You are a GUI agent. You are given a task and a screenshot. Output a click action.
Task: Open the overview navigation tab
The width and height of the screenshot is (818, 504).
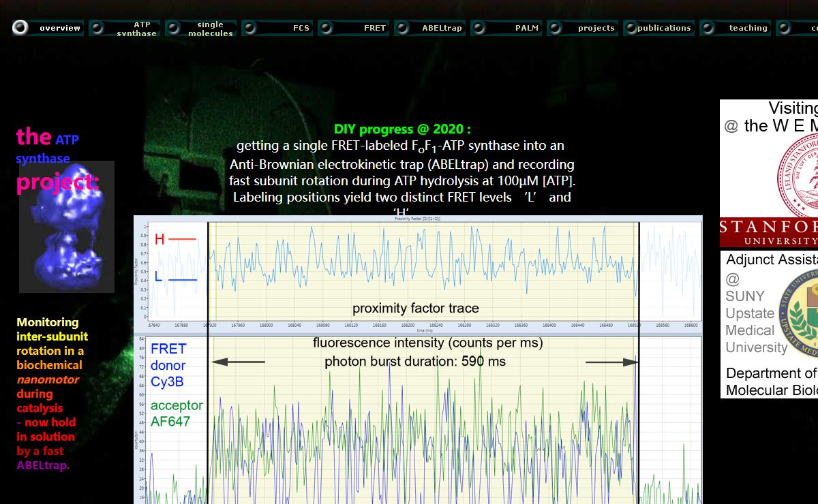click(48, 28)
